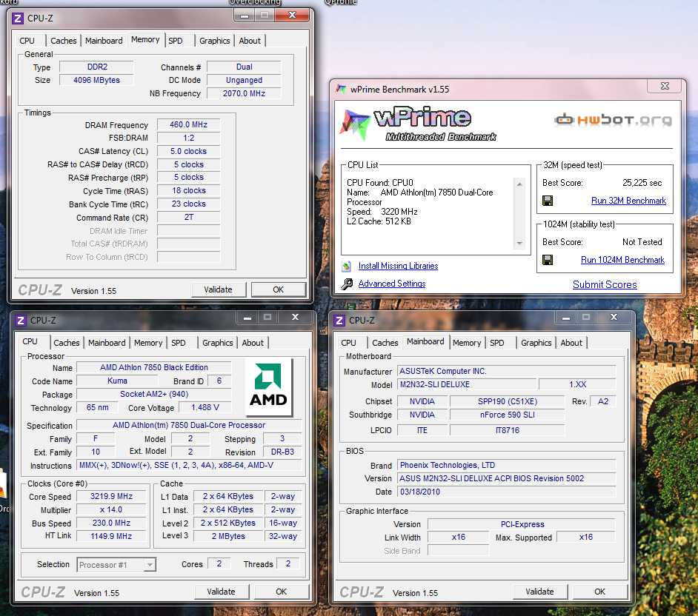The width and height of the screenshot is (698, 616).
Task: Open Graphics tab in the CPU window
Action: [218, 343]
